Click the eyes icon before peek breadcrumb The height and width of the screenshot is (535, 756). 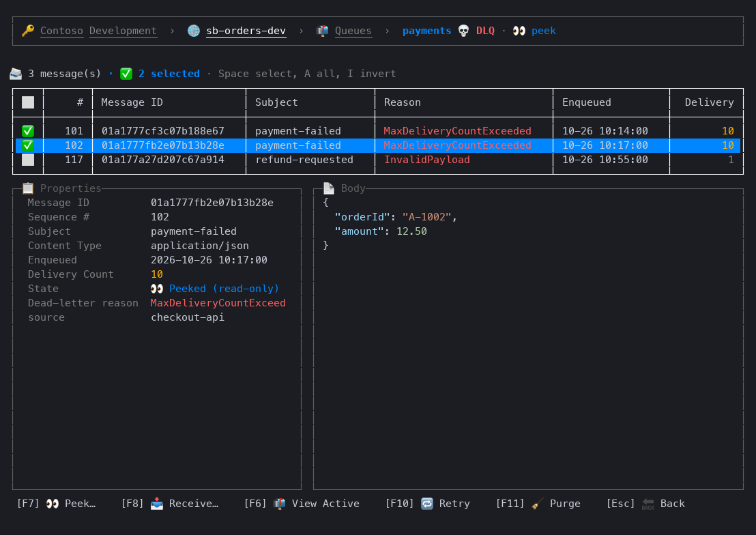pyautogui.click(x=519, y=31)
